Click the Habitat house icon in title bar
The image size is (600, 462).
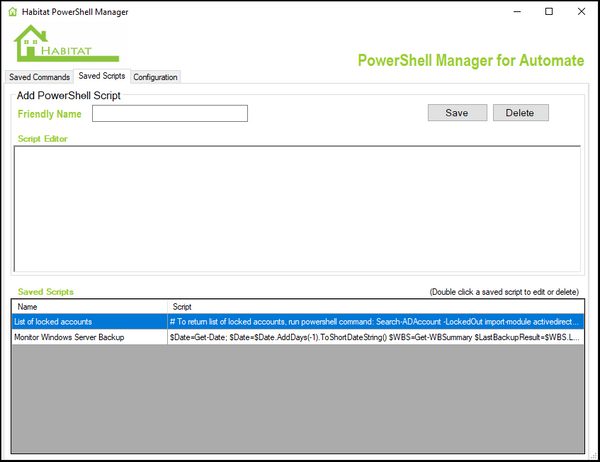point(13,12)
